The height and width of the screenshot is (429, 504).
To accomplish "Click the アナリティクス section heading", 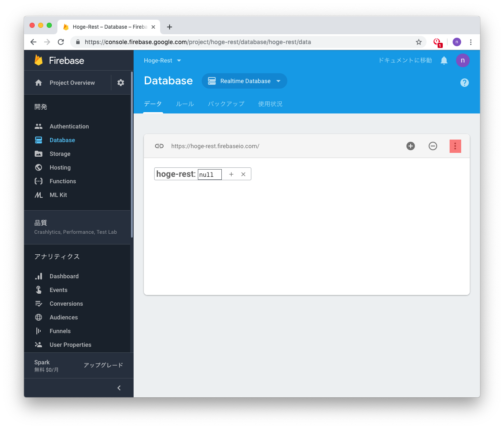I will point(57,256).
